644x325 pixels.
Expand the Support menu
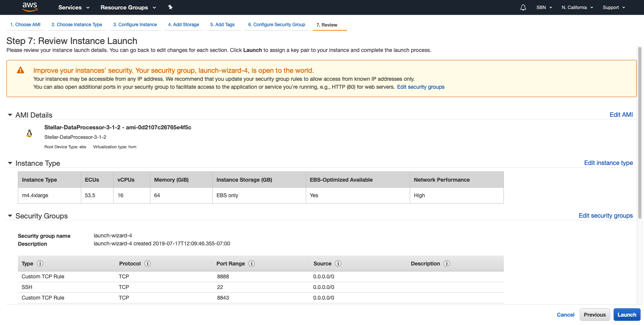pyautogui.click(x=614, y=8)
